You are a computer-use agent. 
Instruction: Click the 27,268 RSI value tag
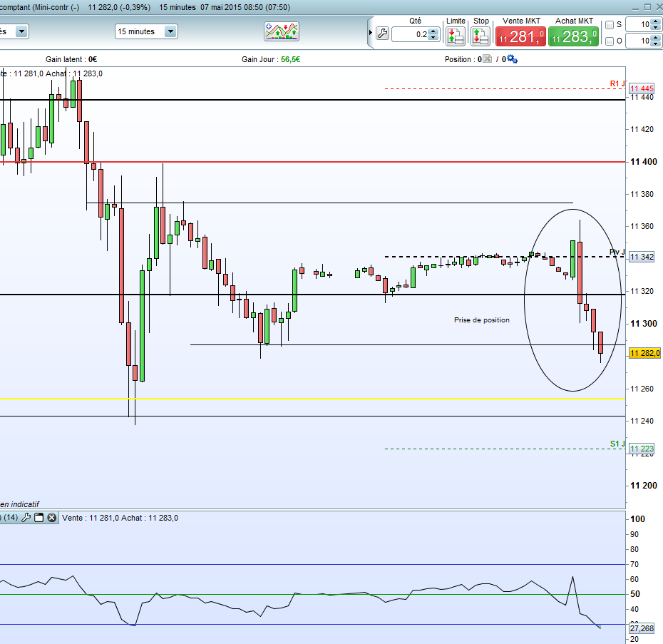point(642,628)
